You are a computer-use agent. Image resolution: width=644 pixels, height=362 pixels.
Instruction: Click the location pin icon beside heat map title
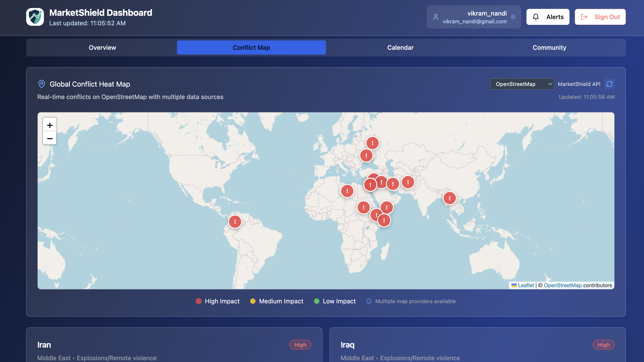tap(41, 84)
